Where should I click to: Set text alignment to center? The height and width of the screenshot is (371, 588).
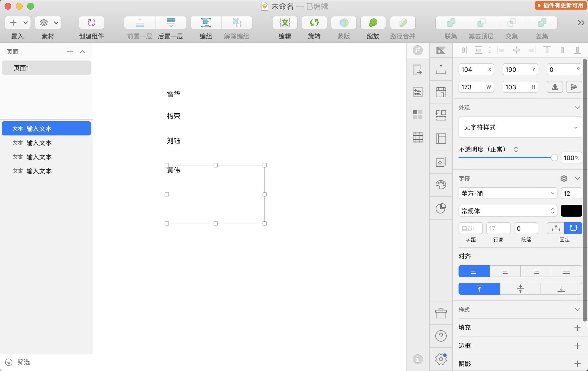point(505,271)
